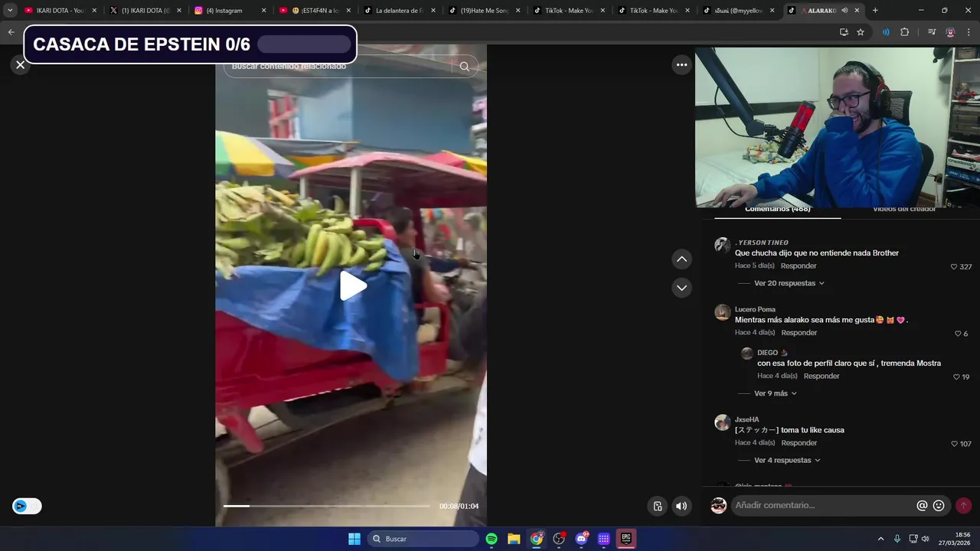This screenshot has width=980, height=551.
Task: Like the JxseHA comment with 107 likes
Action: (954, 444)
